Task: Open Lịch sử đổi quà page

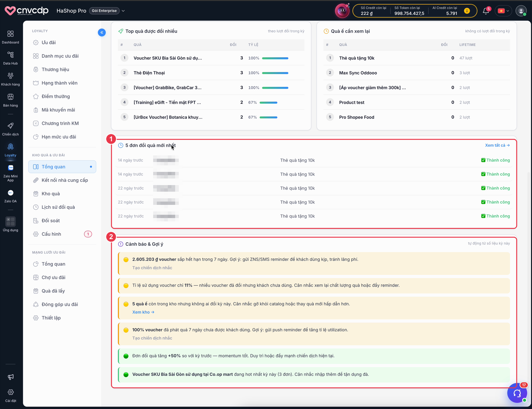Action: (x=62, y=207)
